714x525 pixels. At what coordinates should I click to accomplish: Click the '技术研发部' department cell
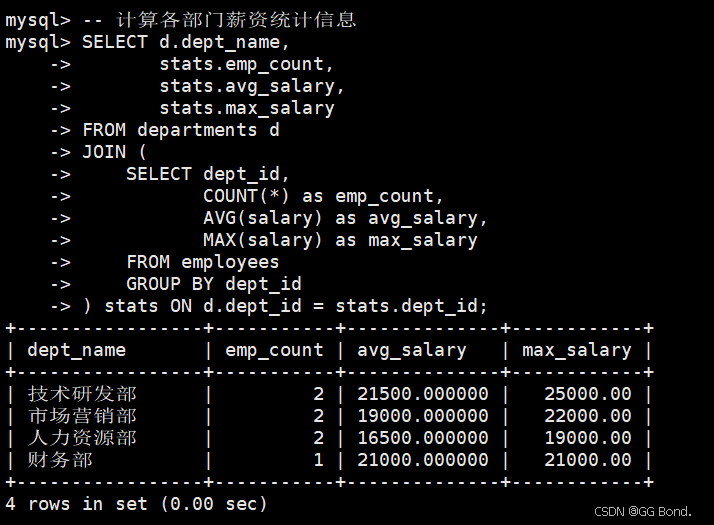coord(82,394)
